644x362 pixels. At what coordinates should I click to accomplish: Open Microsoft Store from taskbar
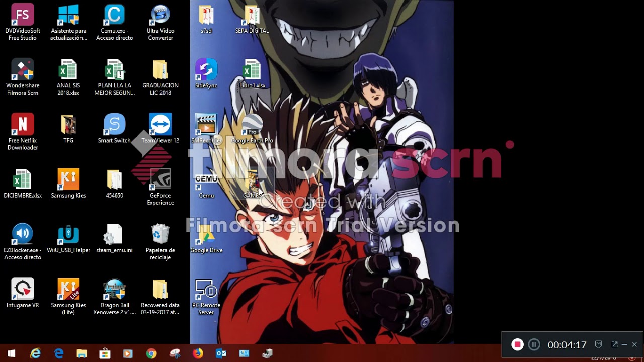click(x=105, y=353)
